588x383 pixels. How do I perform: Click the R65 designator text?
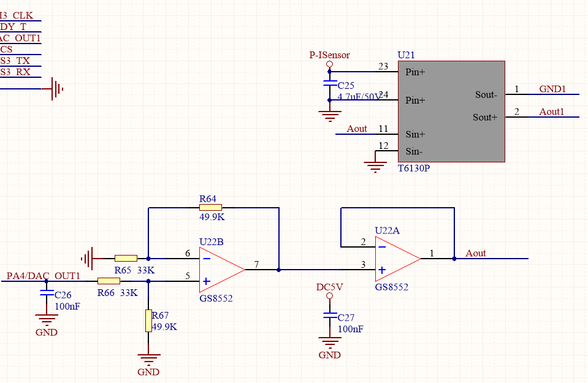(x=123, y=270)
